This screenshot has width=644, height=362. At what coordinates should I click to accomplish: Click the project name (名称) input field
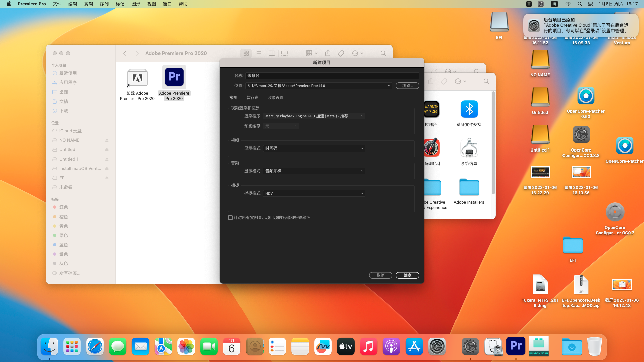(332, 76)
